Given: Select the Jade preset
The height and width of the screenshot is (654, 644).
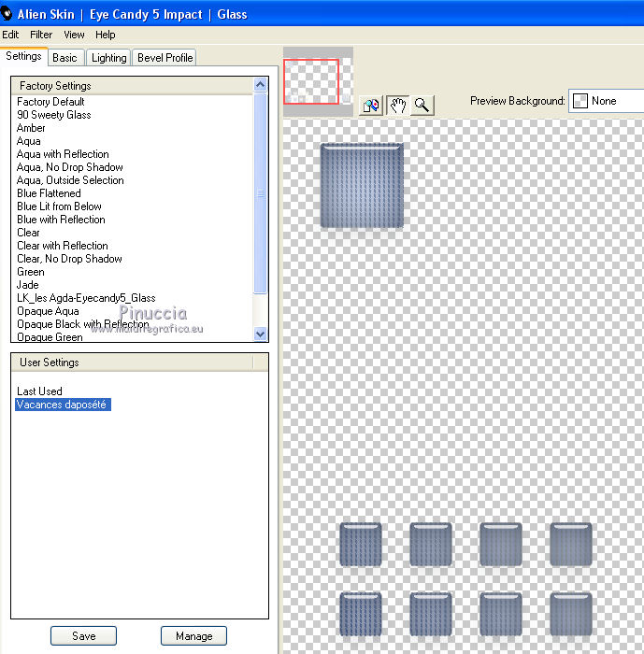Looking at the screenshot, I should 27,285.
